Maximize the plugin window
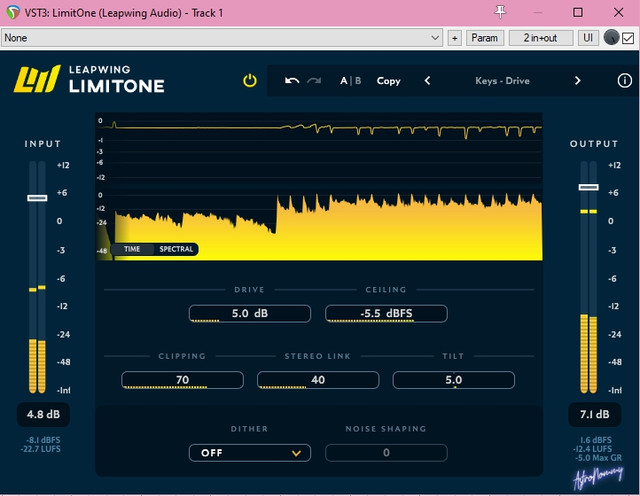Screen dimensions: 640x496 click(x=578, y=12)
